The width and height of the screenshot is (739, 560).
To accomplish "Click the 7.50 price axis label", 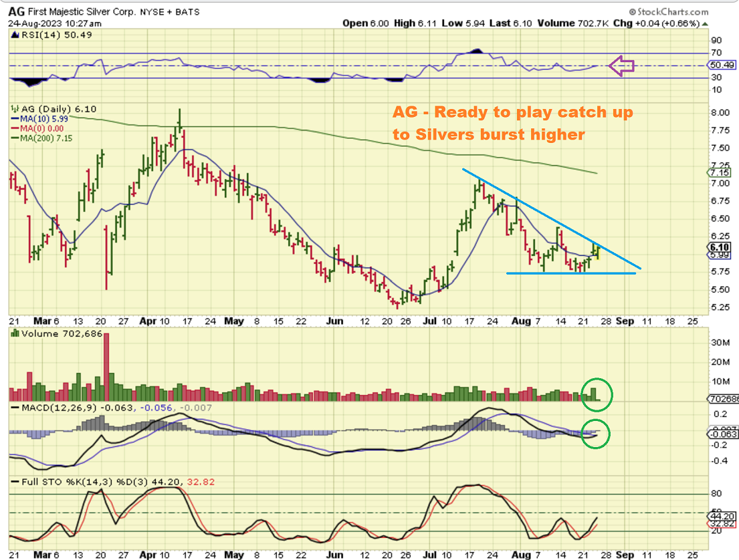I will tap(720, 148).
